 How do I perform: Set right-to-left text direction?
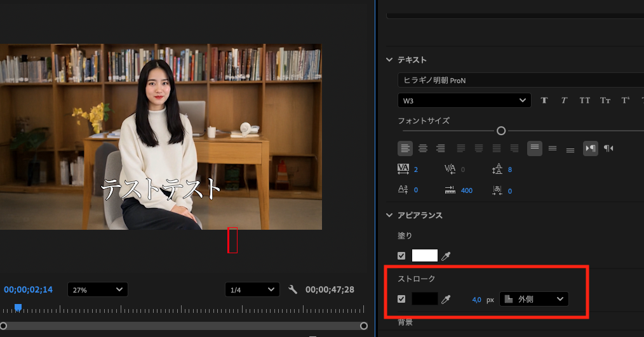click(608, 148)
